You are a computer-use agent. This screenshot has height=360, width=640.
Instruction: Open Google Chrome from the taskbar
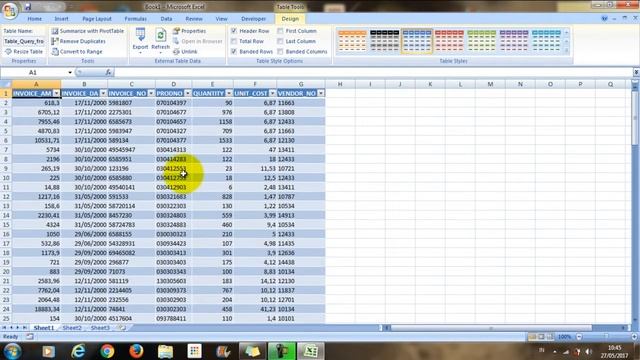(107, 351)
